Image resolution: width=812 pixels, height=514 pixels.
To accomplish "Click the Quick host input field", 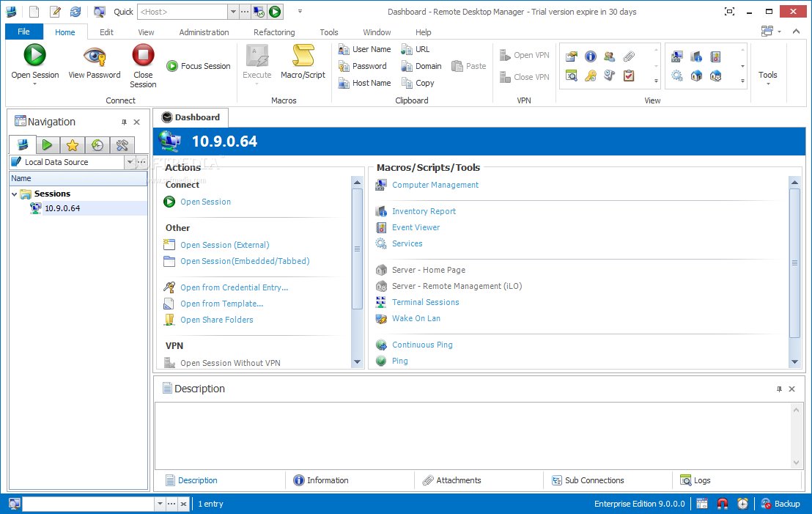I will pos(182,12).
